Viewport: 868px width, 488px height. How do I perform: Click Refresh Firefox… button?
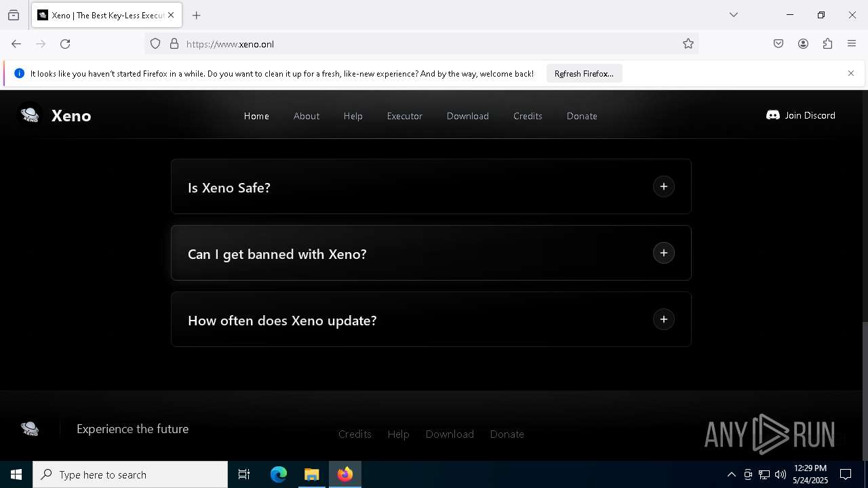pyautogui.click(x=584, y=73)
